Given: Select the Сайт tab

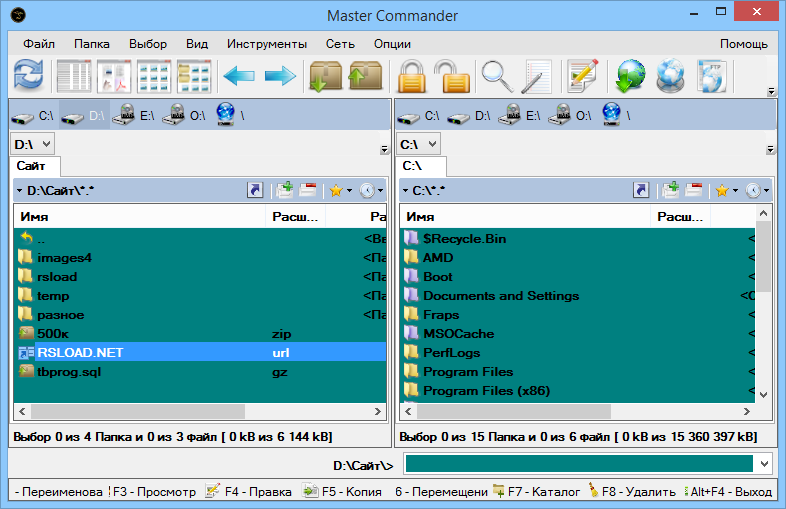Looking at the screenshot, I should (35, 165).
